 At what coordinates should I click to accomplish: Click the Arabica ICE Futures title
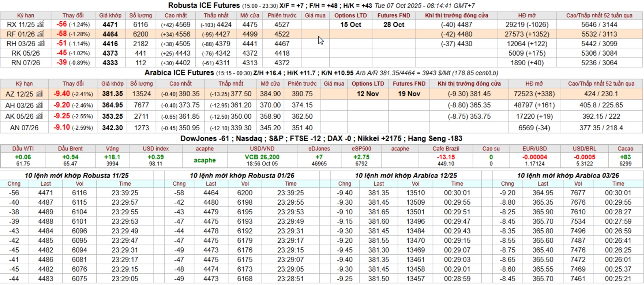pyautogui.click(x=179, y=73)
